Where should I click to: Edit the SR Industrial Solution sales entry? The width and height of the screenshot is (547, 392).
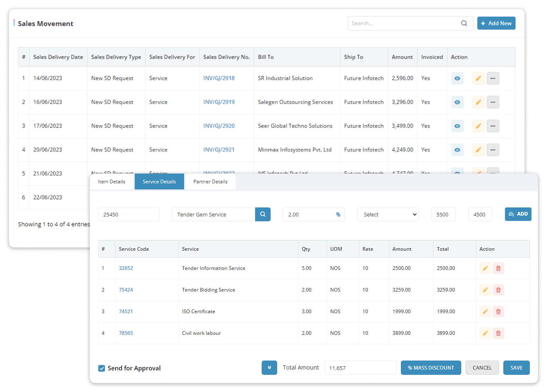point(478,78)
